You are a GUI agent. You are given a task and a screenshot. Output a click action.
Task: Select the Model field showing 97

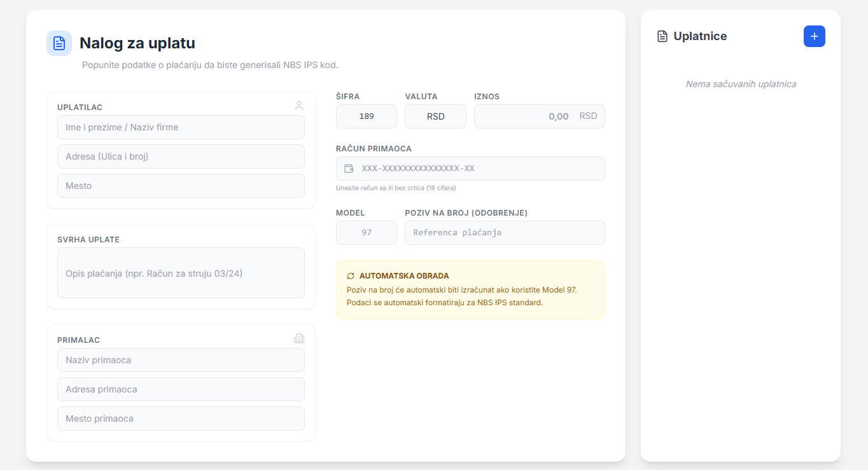click(x=366, y=233)
